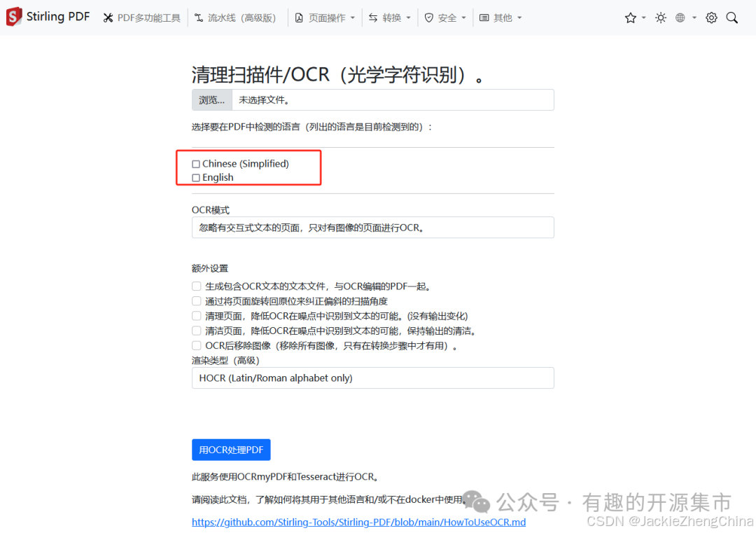Enable the English language checkbox
Screen dimensions: 756x533
coord(196,177)
